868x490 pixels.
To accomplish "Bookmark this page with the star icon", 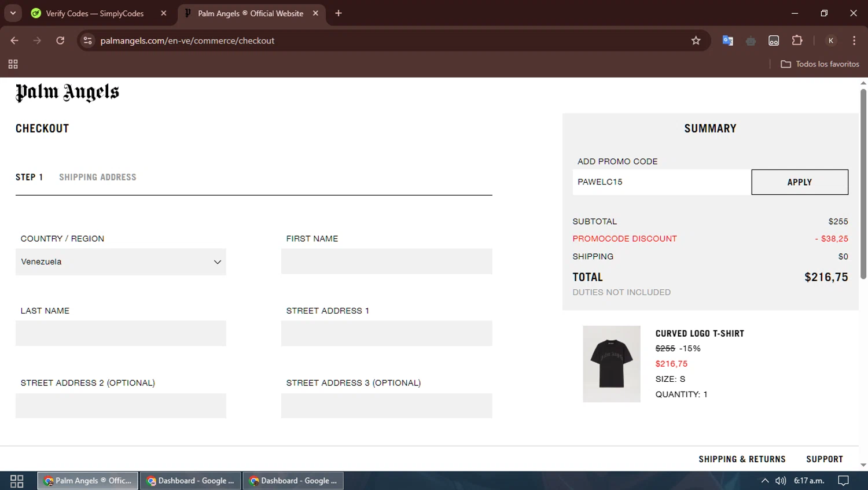I will pyautogui.click(x=696, y=40).
